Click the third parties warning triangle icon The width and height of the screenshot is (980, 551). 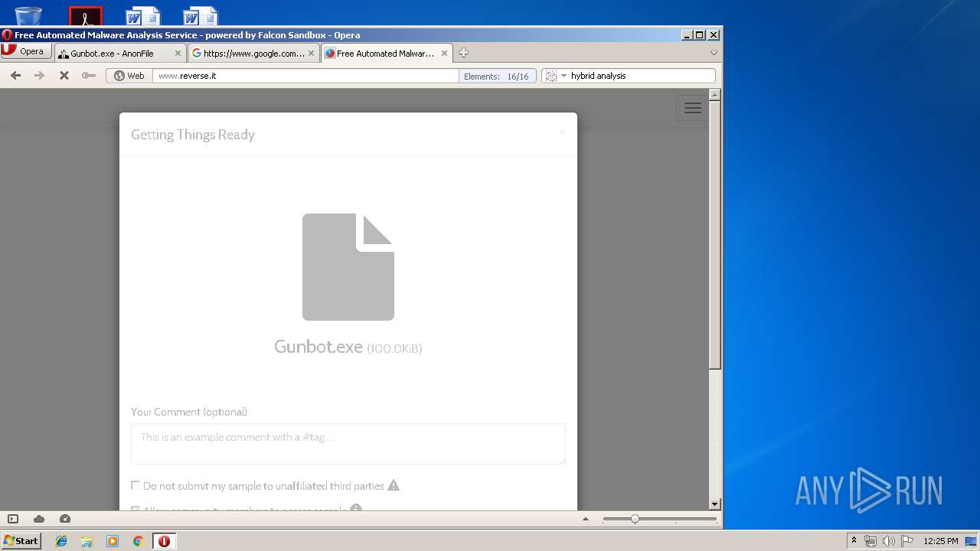point(394,485)
